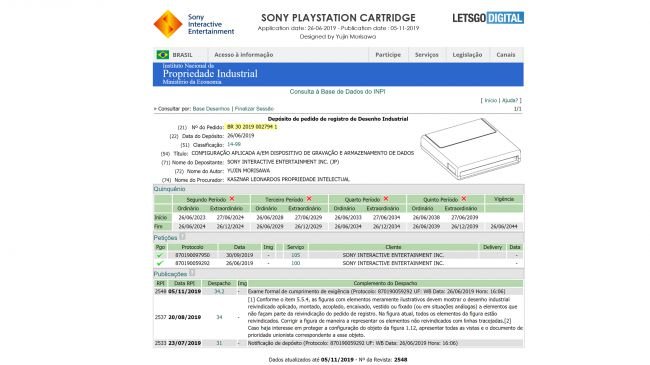650x365 pixels.
Task: Open the Ajuda? help link
Action: pos(509,100)
